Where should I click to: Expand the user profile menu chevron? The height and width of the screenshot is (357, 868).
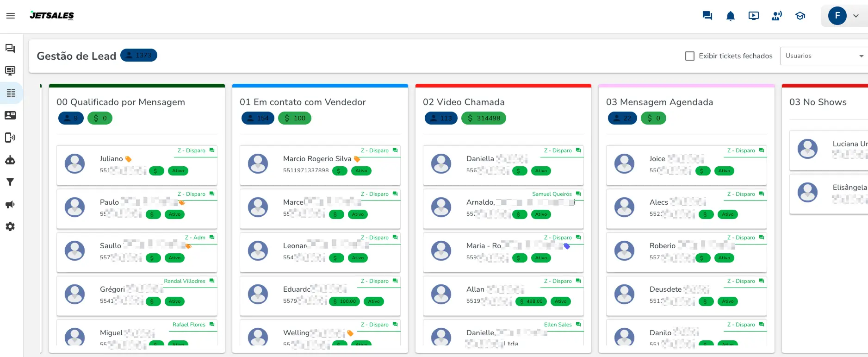coord(856,16)
